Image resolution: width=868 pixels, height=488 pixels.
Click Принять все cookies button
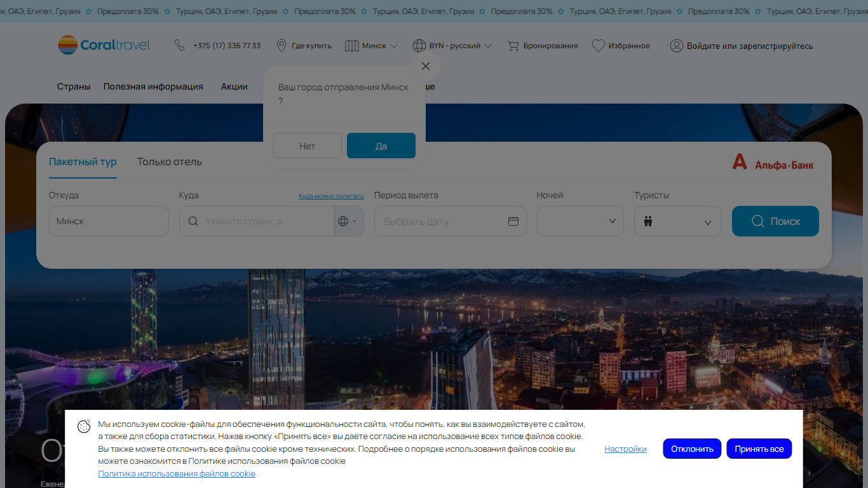(x=759, y=449)
